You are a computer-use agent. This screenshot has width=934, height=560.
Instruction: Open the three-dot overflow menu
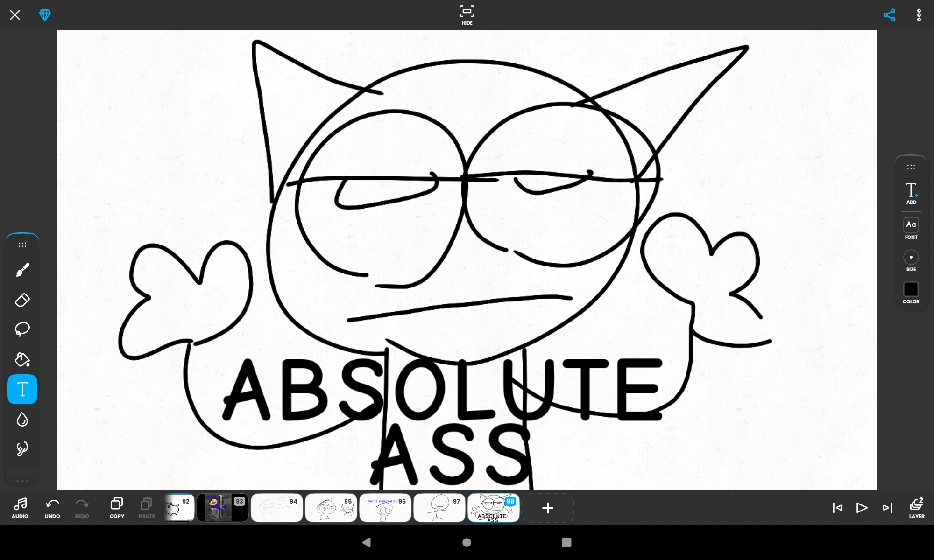pyautogui.click(x=919, y=15)
